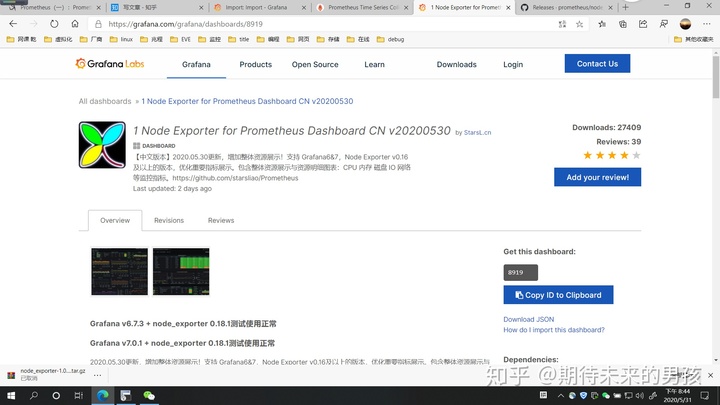The image size is (720, 405).
Task: Open Task View on the taskbar
Action: [x=78, y=395]
